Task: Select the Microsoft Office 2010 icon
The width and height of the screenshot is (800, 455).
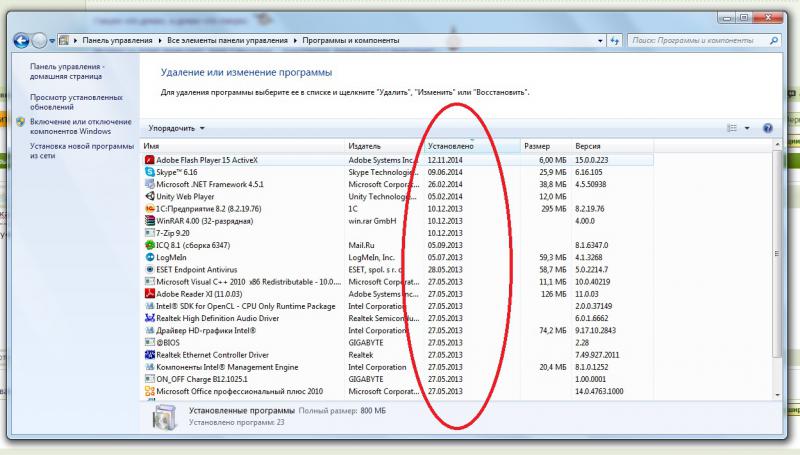Action: click(x=149, y=392)
